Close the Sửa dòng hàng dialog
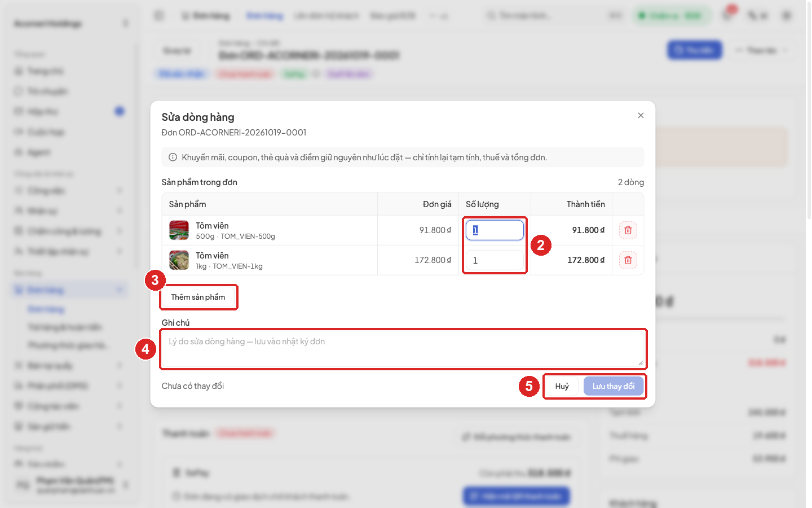This screenshot has width=812, height=508. click(641, 115)
